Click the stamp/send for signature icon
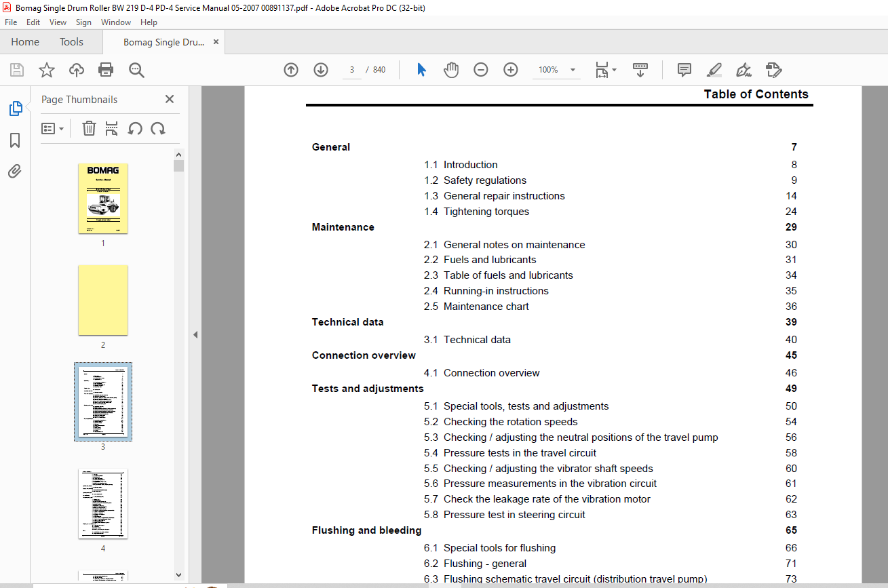888x588 pixels. tap(774, 70)
